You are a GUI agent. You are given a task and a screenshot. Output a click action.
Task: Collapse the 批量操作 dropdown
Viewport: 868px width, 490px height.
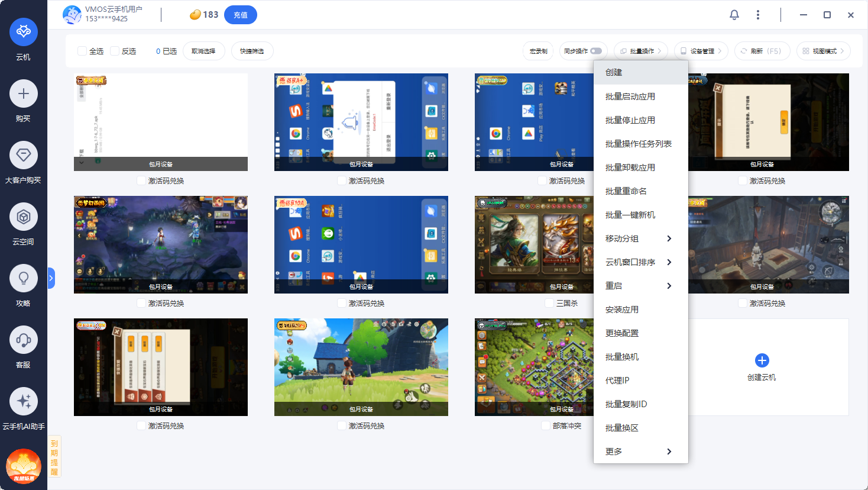pos(641,51)
